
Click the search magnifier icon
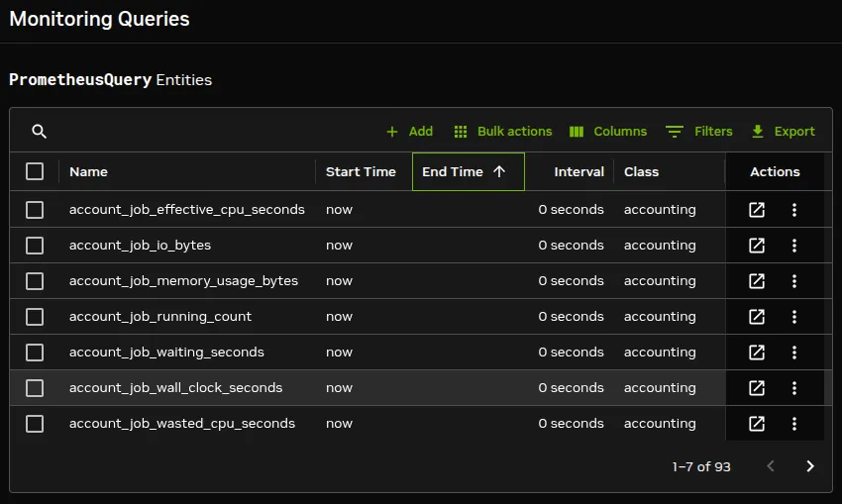pos(40,132)
